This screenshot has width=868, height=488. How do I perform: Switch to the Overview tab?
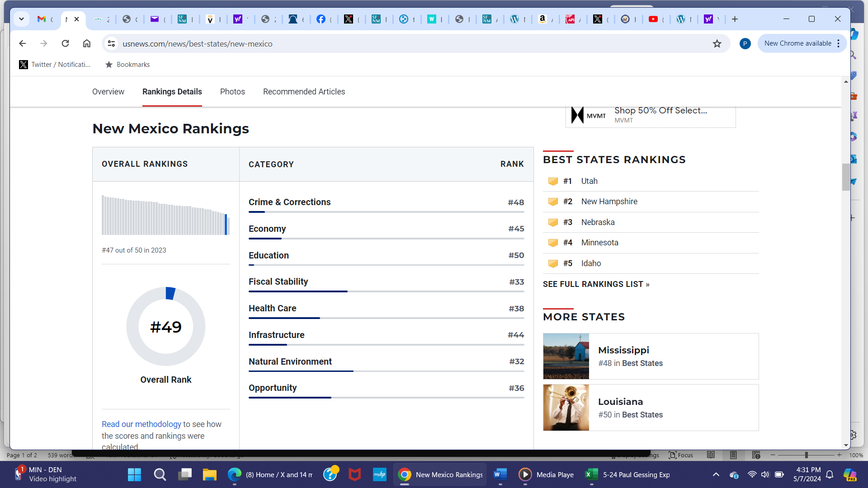108,92
